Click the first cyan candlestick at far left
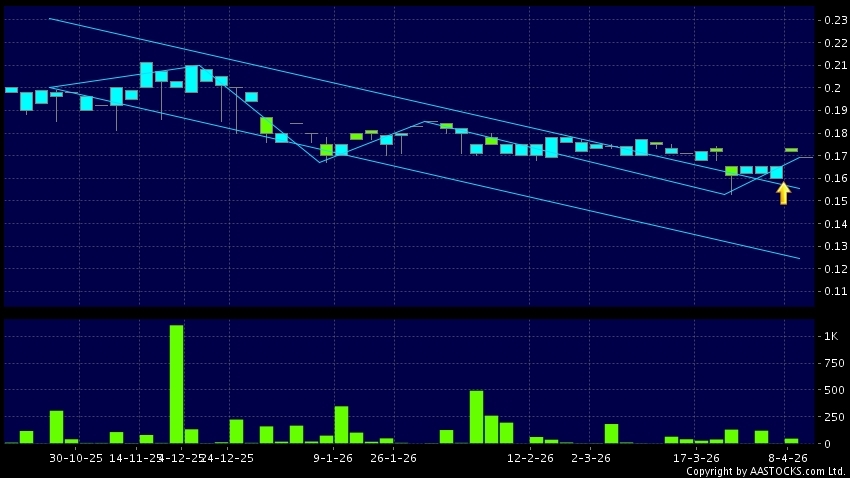 (x=11, y=89)
